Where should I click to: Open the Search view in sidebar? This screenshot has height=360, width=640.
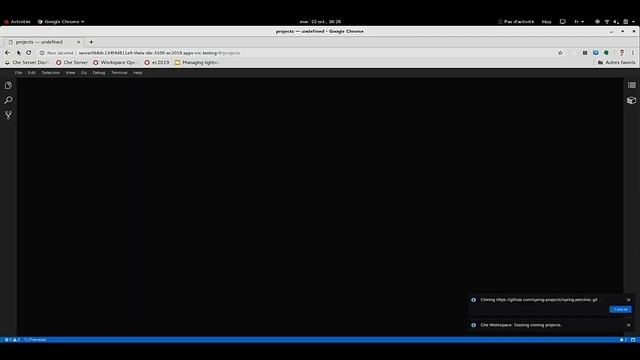[x=8, y=100]
